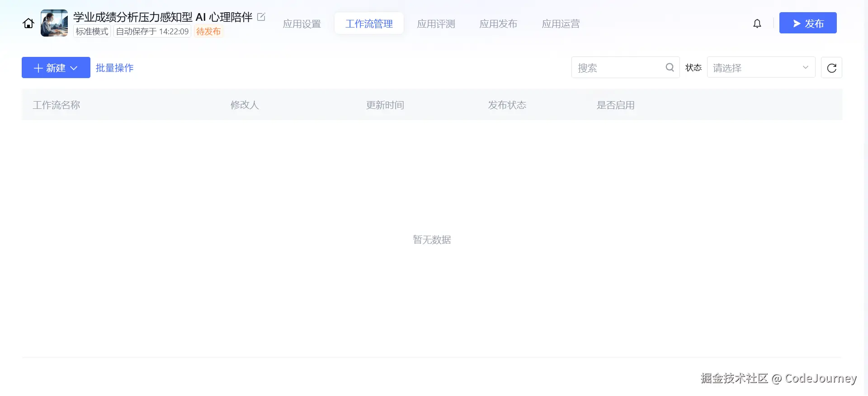Go to the home icon
The height and width of the screenshot is (396, 868).
click(28, 23)
